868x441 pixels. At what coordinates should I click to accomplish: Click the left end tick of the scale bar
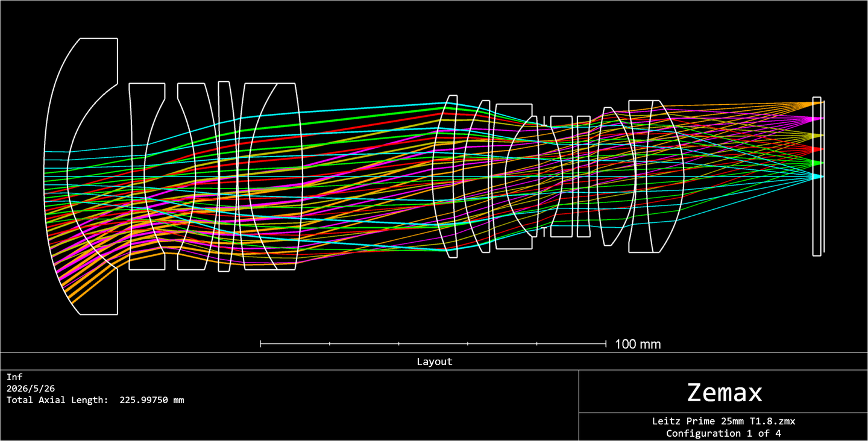point(260,343)
